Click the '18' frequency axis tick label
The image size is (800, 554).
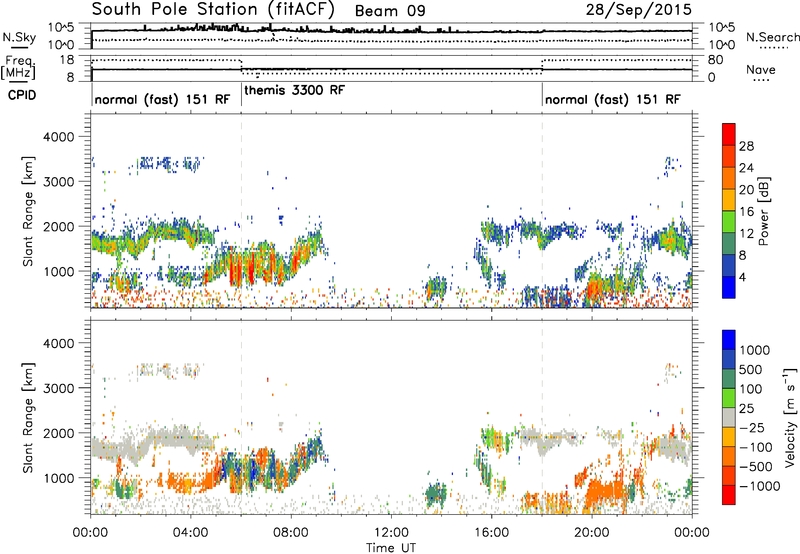[x=67, y=60]
